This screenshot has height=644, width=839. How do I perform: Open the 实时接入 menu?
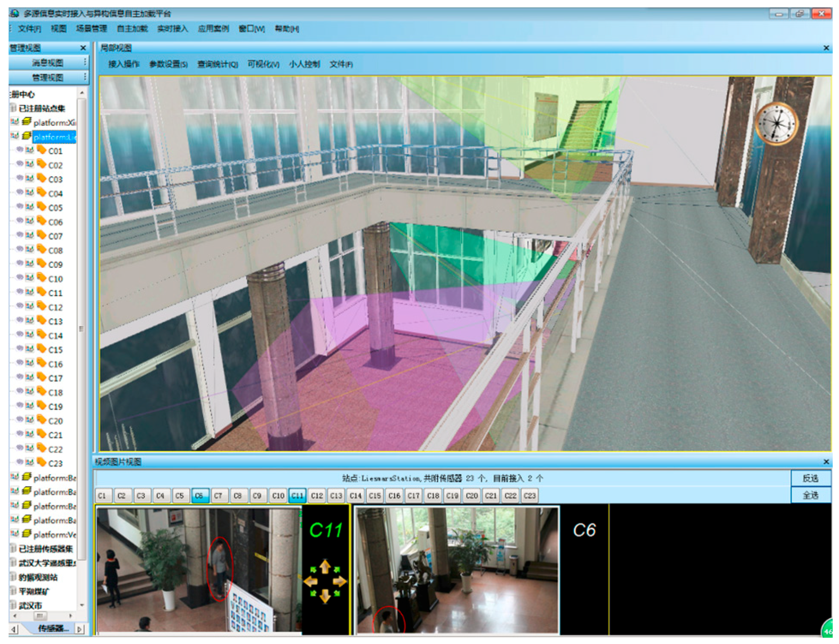coord(173,29)
